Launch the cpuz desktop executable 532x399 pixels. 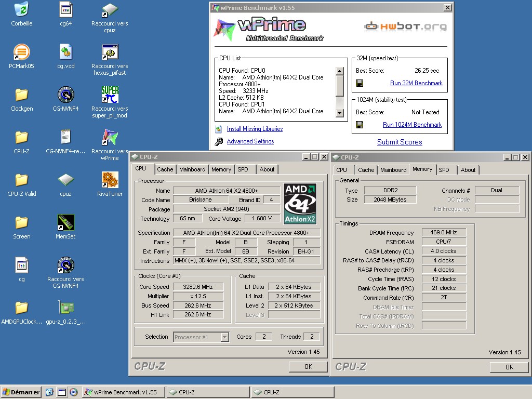point(65,180)
